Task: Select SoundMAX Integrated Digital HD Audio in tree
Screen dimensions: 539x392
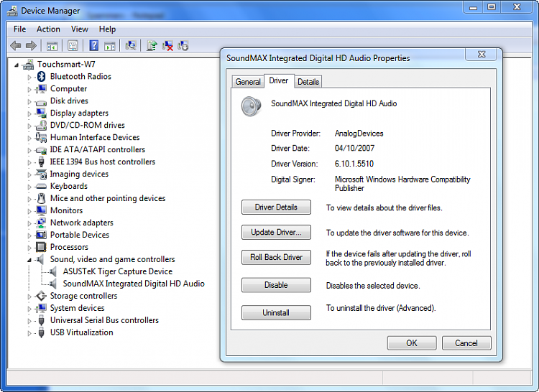Action: pos(134,284)
